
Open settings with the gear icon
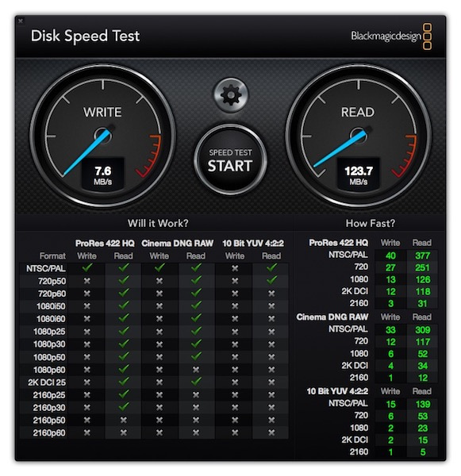tap(231, 95)
